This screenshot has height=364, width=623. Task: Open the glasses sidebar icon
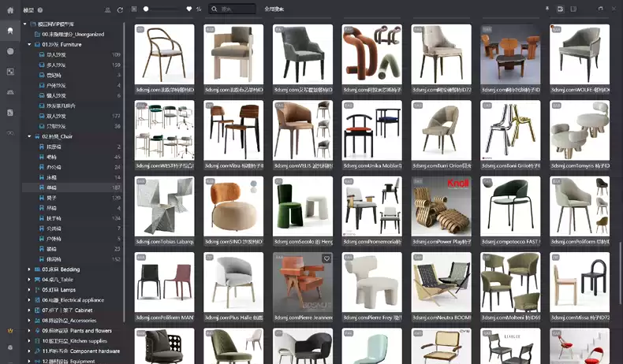pos(10,133)
